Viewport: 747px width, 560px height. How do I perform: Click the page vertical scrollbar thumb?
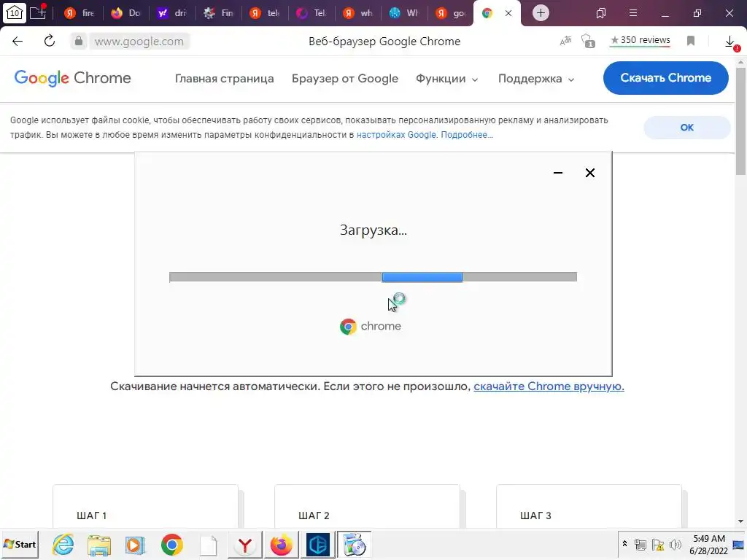[741, 121]
